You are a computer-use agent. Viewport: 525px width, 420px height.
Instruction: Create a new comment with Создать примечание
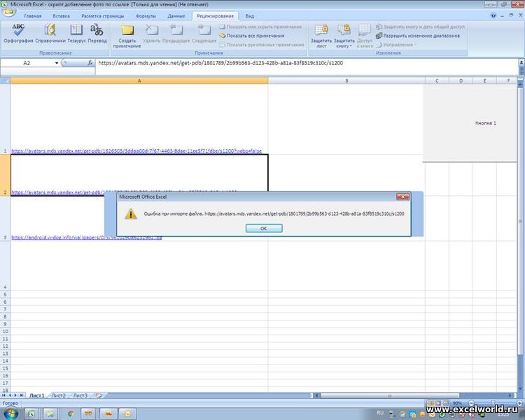pos(127,36)
